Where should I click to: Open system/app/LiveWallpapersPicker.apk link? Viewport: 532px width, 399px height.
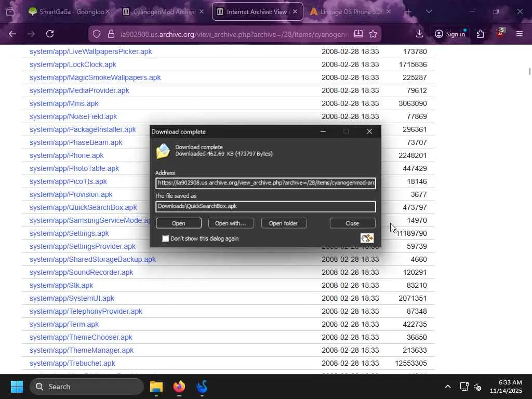click(x=90, y=51)
